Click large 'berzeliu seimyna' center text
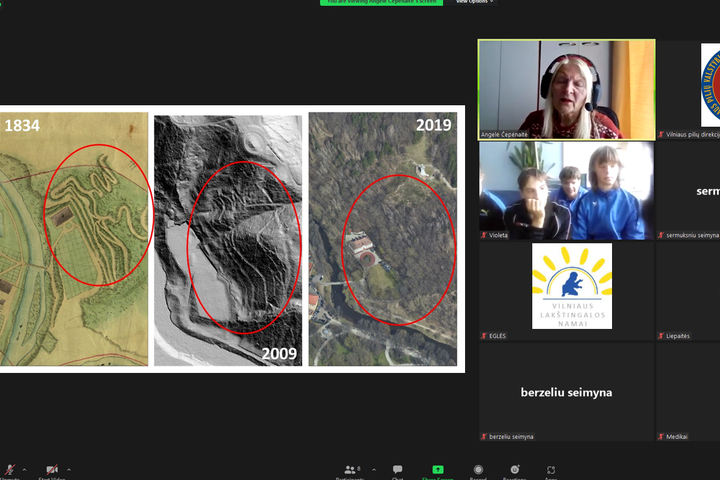 (x=566, y=392)
